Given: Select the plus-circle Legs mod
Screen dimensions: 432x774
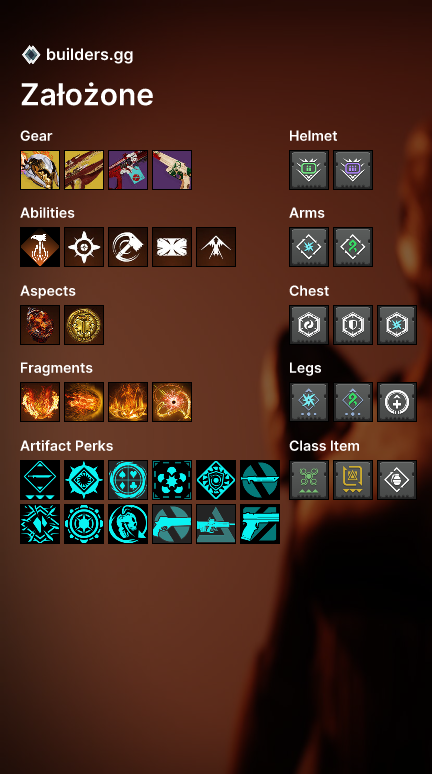Looking at the screenshot, I should point(397,402).
